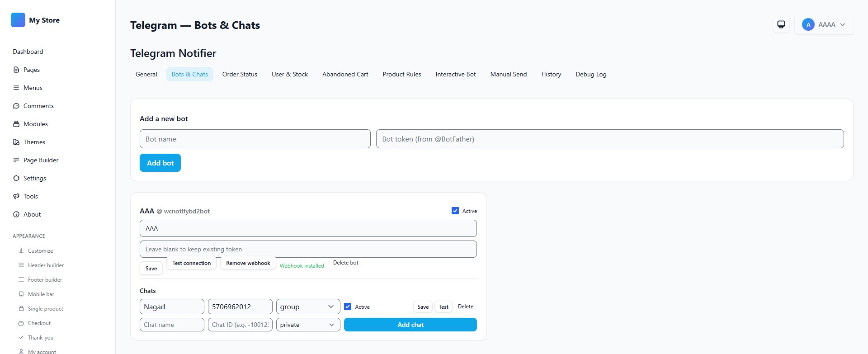Click the AAA bot name field

(x=308, y=228)
